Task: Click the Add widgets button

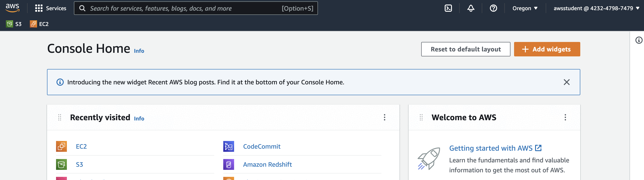Action: pyautogui.click(x=547, y=49)
